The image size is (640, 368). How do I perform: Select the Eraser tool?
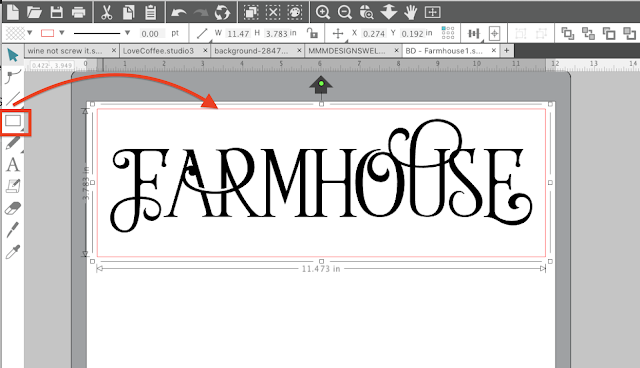point(13,208)
